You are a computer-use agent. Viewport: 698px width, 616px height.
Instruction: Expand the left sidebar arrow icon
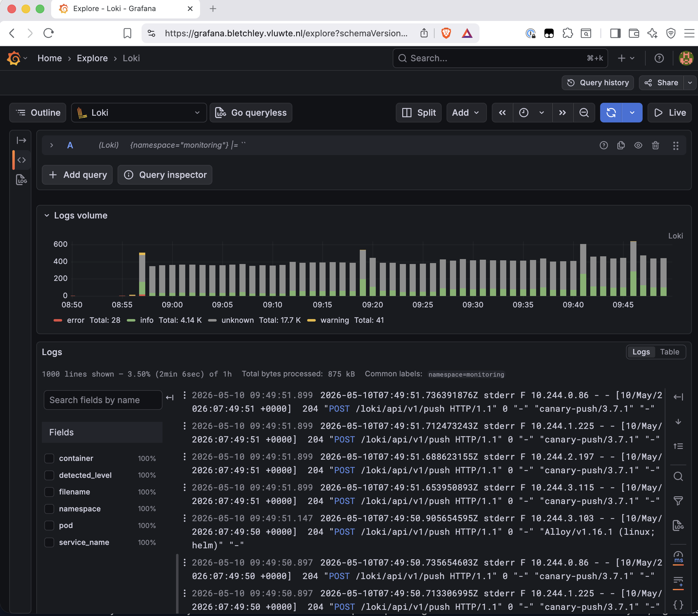(x=21, y=140)
